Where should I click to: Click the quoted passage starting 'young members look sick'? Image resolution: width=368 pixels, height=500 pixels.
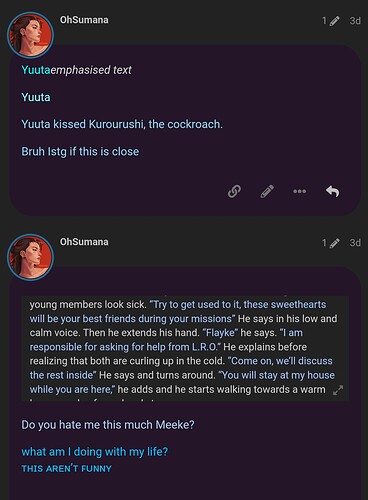click(x=185, y=348)
